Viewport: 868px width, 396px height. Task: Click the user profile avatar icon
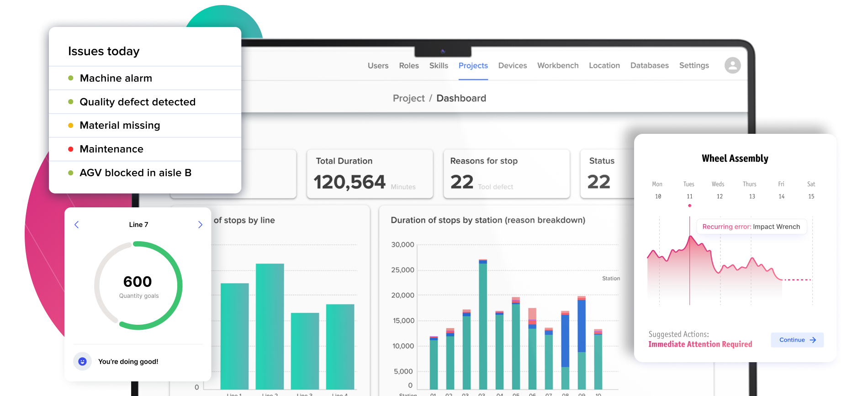732,65
